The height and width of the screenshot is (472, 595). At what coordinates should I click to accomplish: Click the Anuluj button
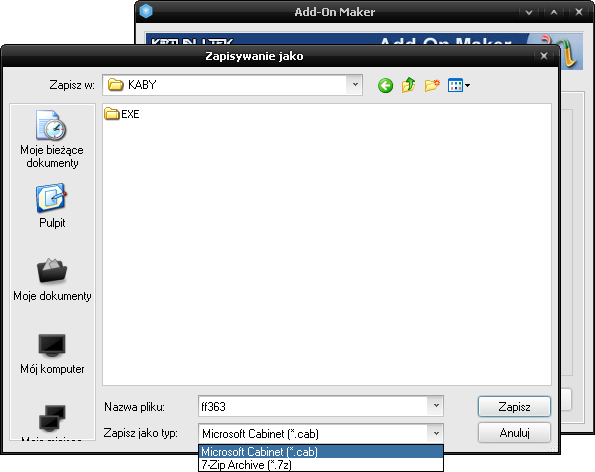tap(514, 433)
